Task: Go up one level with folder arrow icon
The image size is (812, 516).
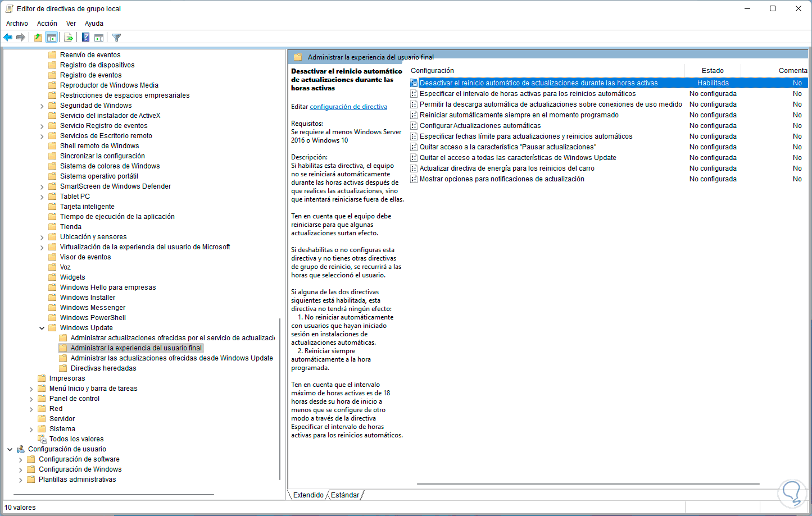Action: [x=38, y=38]
